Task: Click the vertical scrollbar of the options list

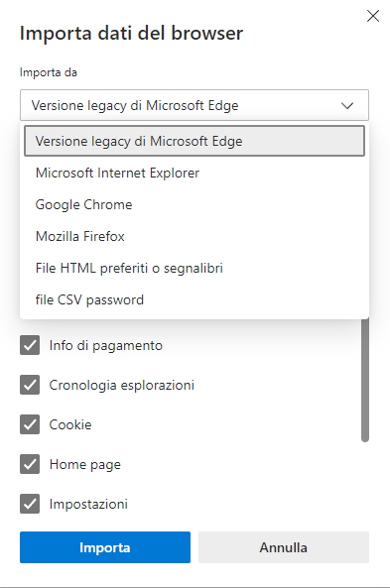Action: (365, 380)
